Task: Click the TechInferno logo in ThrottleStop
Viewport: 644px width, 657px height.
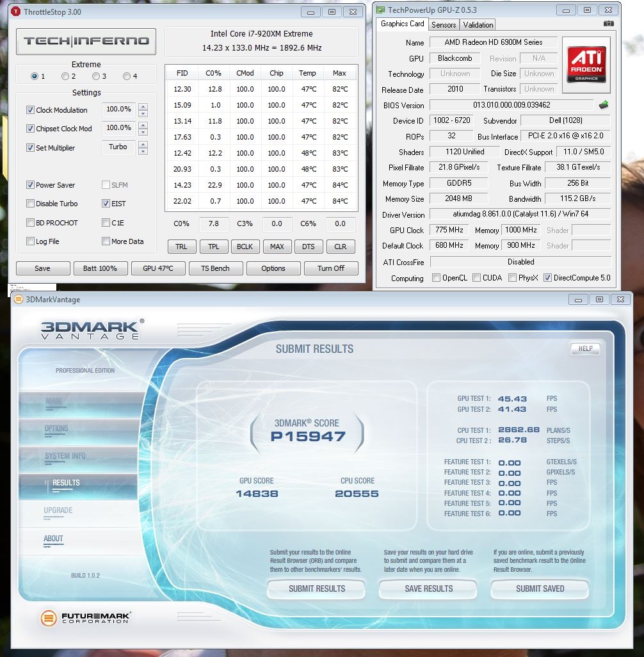Action: [86, 41]
